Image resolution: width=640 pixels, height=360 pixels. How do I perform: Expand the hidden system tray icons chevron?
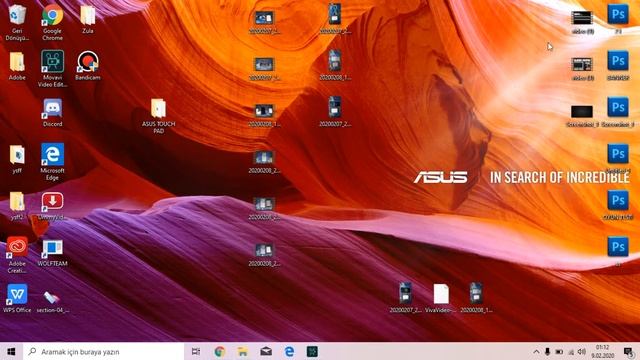536,351
